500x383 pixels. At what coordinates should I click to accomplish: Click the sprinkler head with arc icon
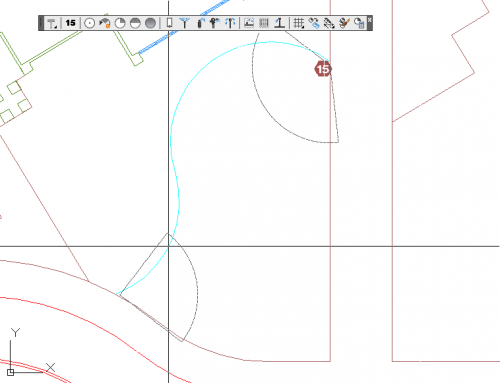200,23
